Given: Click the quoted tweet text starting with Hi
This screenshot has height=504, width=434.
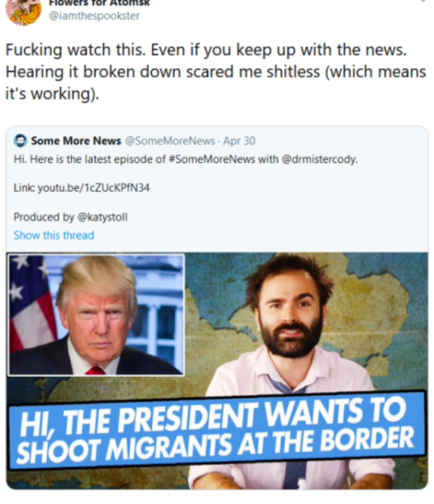Looking at the screenshot, I should coord(185,159).
